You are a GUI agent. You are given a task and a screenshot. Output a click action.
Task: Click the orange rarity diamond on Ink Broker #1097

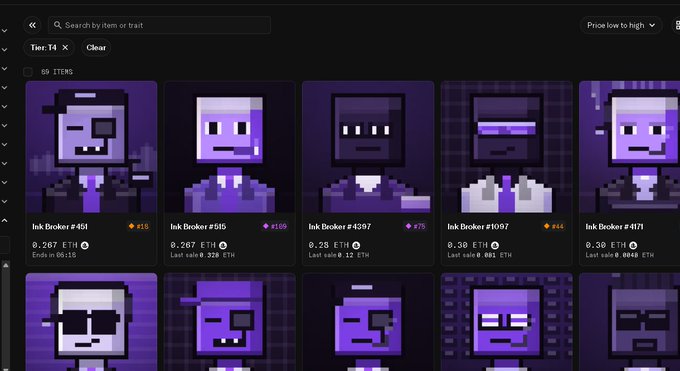tap(546, 226)
